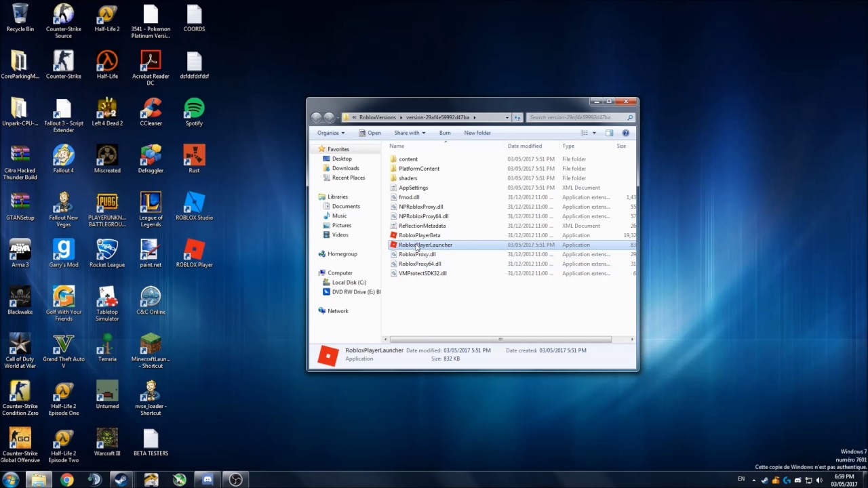This screenshot has width=868, height=488.
Task: Launch Counter-Strike Source desktop shortcut
Action: click(63, 20)
